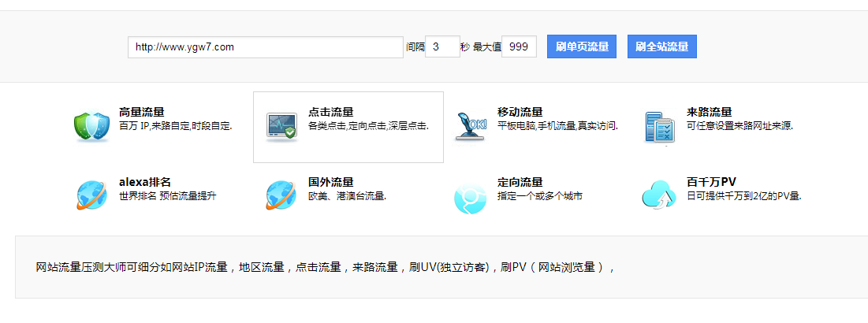Click the monitor icon for 点击流量

(x=281, y=126)
